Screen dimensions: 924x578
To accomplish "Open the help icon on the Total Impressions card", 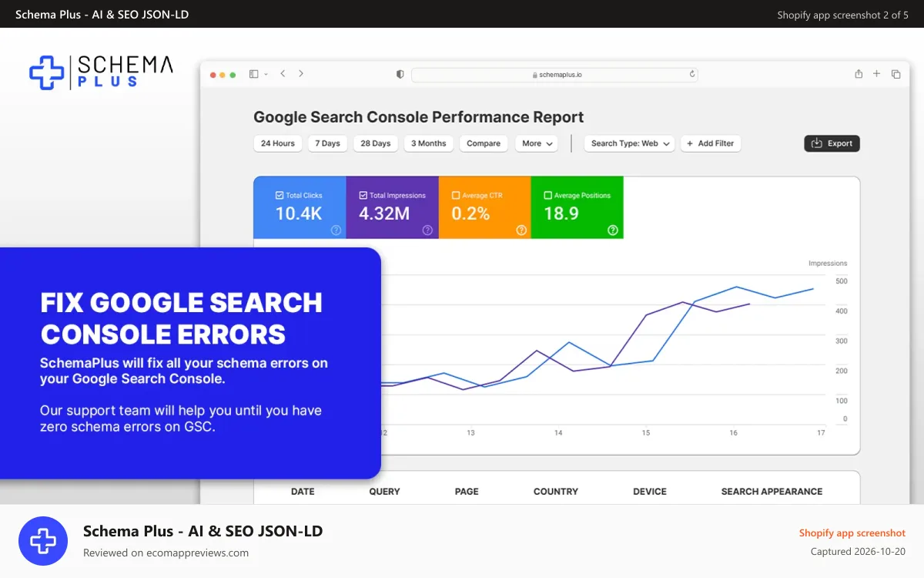I will click(427, 230).
